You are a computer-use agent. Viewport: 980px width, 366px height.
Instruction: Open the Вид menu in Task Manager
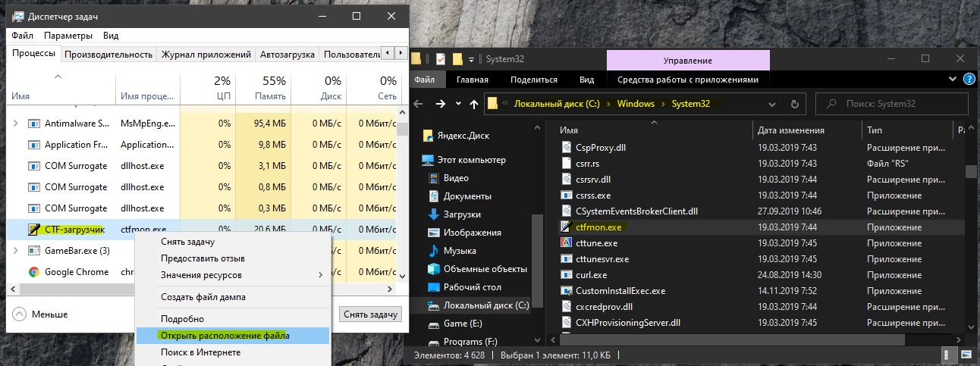coord(111,36)
